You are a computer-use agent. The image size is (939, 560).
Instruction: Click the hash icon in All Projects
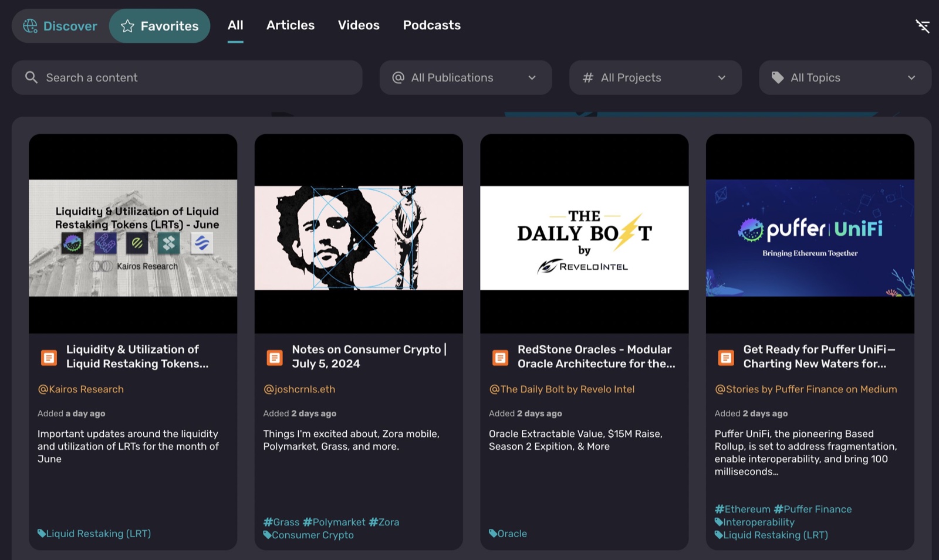click(587, 77)
